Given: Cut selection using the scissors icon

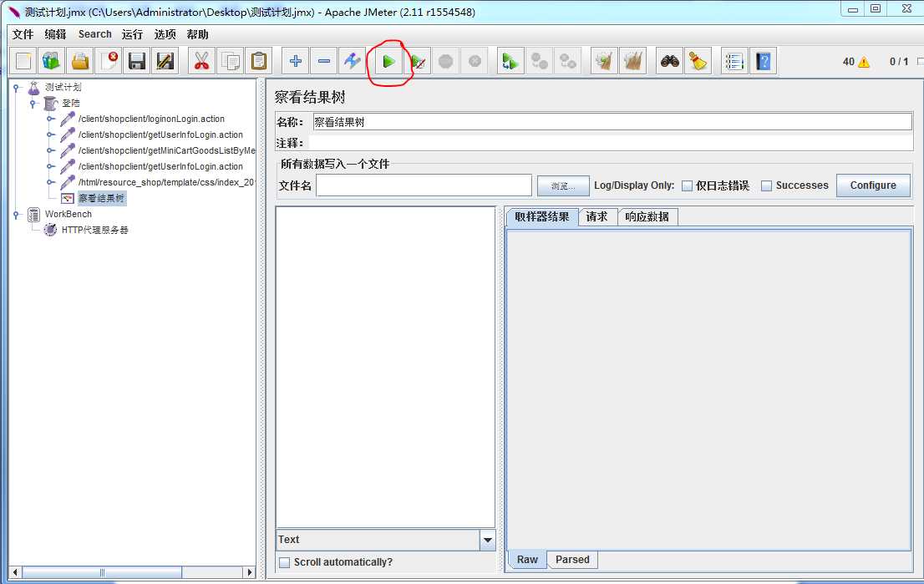Looking at the screenshot, I should [x=201, y=61].
